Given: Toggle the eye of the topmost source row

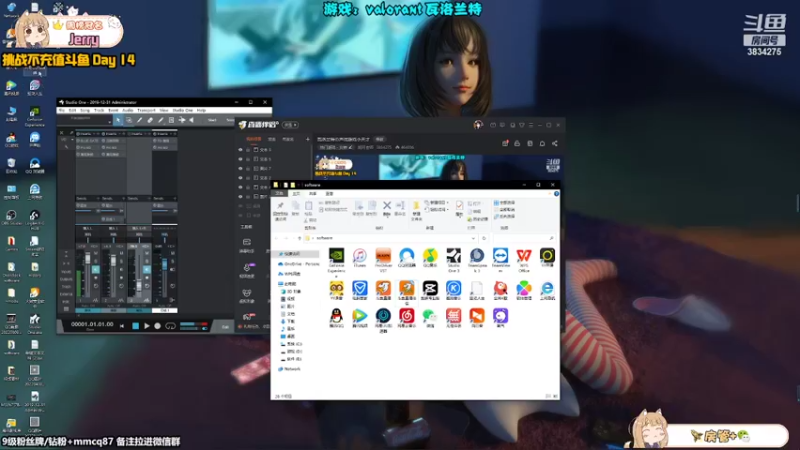Looking at the screenshot, I should pos(240,150).
